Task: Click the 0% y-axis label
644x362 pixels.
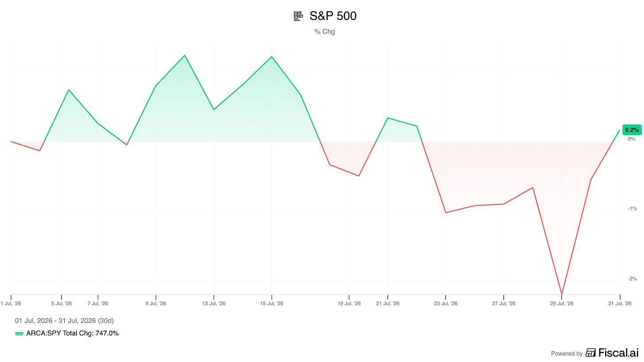Action: coord(632,139)
